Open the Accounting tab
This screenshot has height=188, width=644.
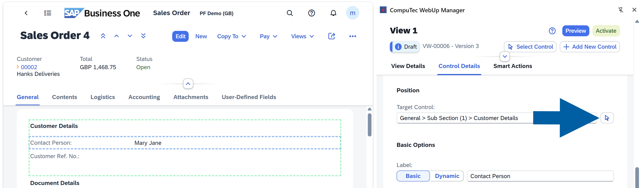[x=144, y=97]
